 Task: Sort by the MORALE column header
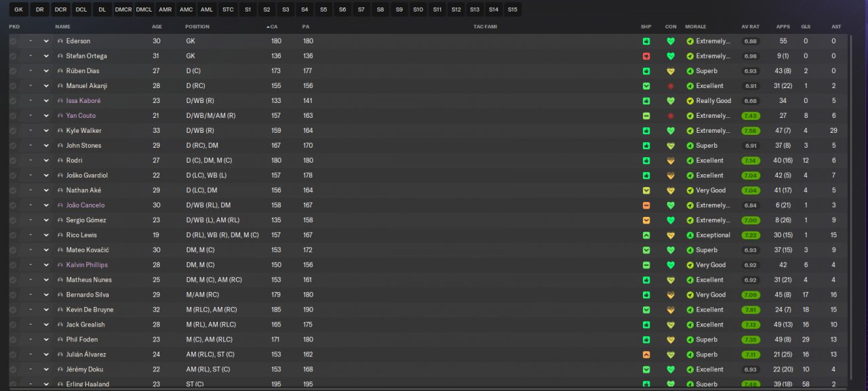(696, 26)
